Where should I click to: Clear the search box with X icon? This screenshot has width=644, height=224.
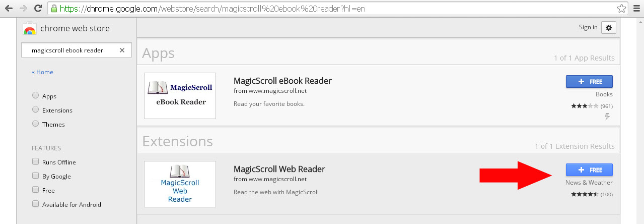click(122, 50)
